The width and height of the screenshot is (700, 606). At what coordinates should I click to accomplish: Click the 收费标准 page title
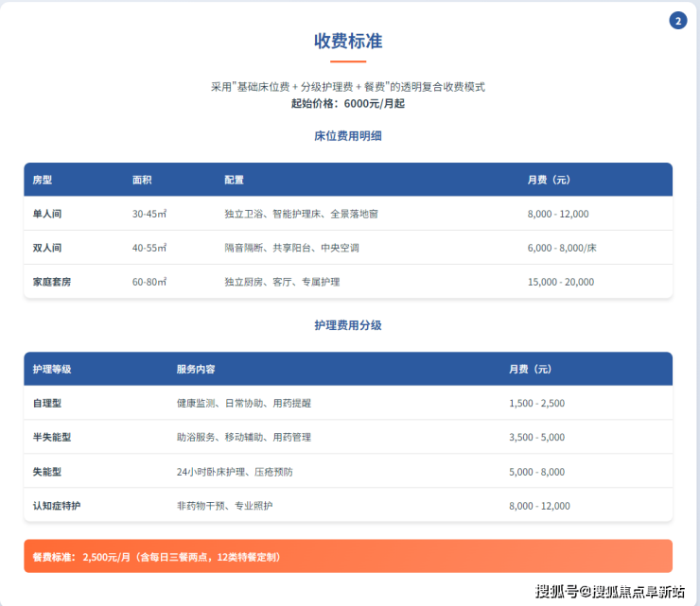pyautogui.click(x=348, y=42)
